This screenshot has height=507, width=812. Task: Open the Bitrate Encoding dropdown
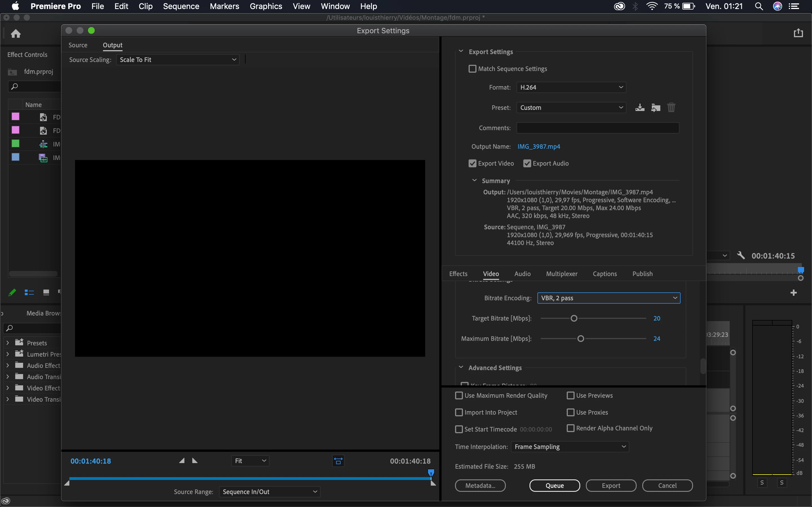609,298
